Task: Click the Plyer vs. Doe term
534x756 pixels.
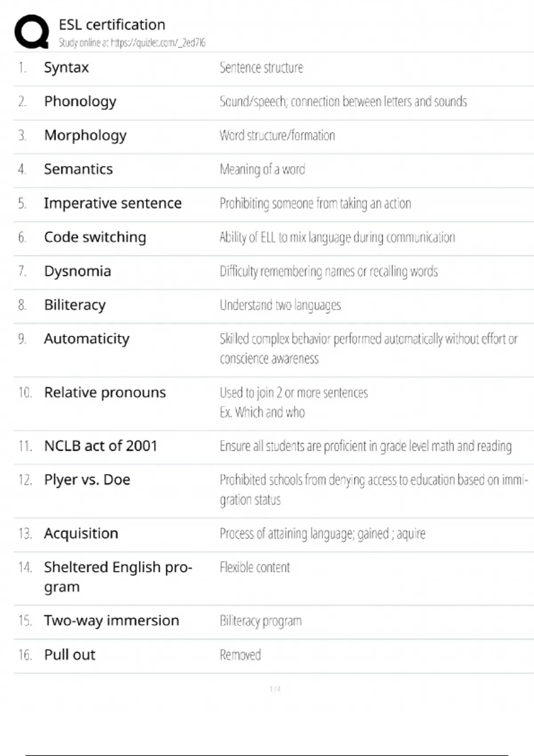Action: click(87, 480)
